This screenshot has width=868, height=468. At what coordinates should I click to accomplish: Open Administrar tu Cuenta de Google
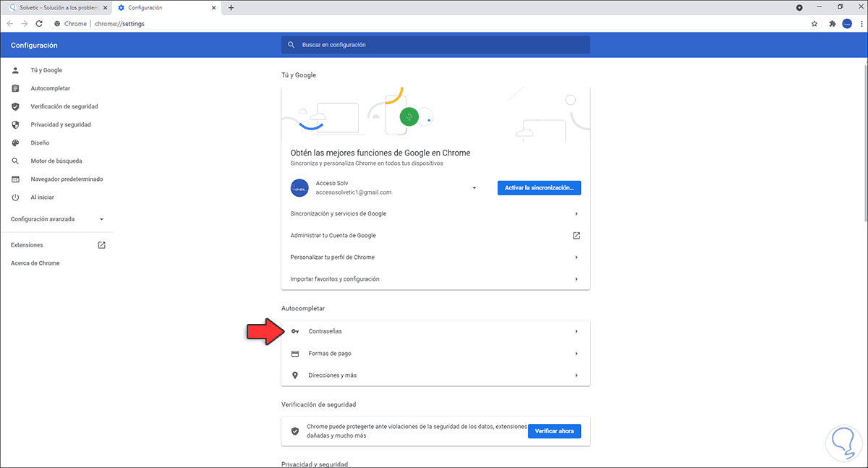[x=435, y=236]
